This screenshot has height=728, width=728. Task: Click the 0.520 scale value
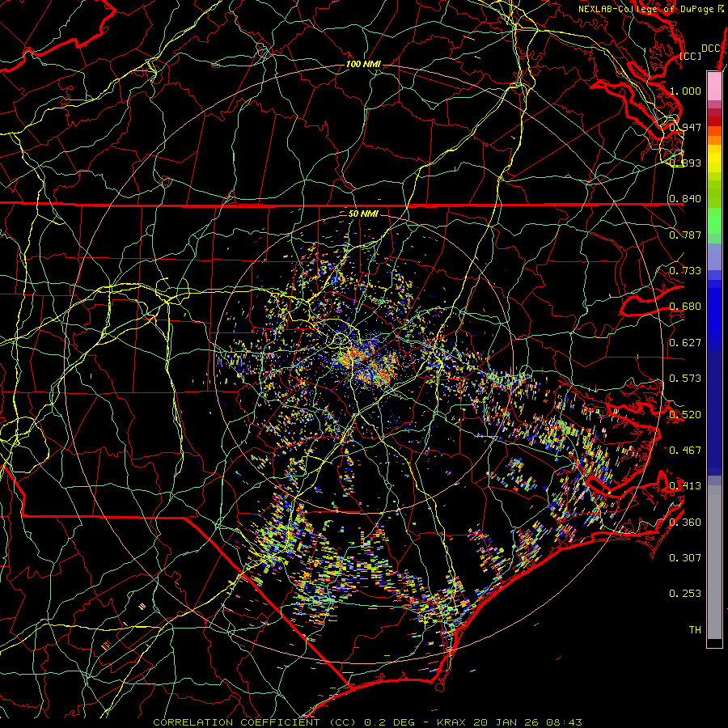pos(685,414)
